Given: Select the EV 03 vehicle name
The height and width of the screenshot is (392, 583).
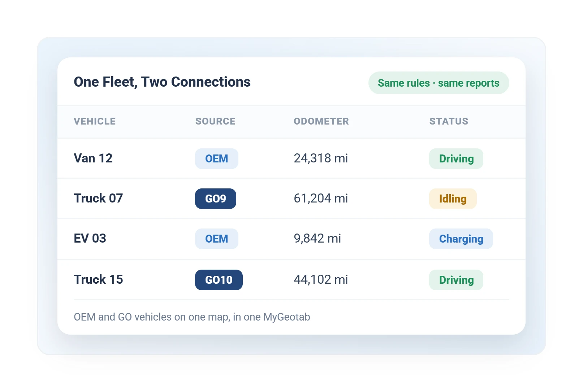Looking at the screenshot, I should point(90,238).
